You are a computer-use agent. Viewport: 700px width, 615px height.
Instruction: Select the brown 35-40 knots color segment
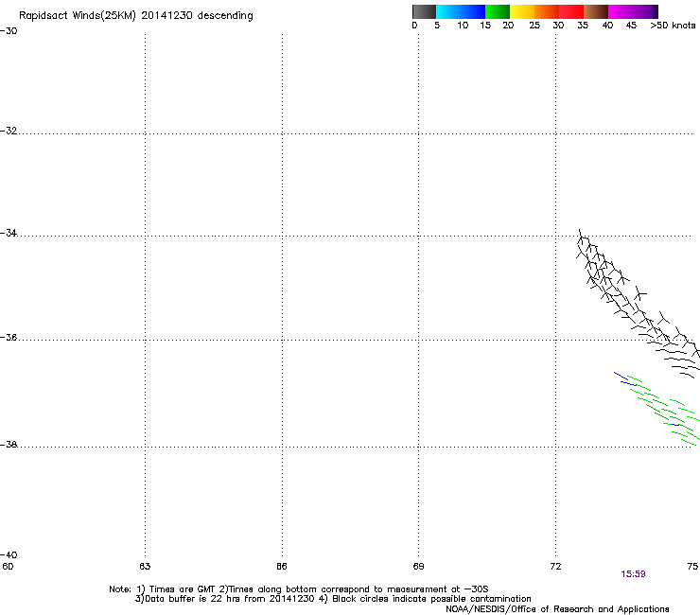pyautogui.click(x=596, y=11)
